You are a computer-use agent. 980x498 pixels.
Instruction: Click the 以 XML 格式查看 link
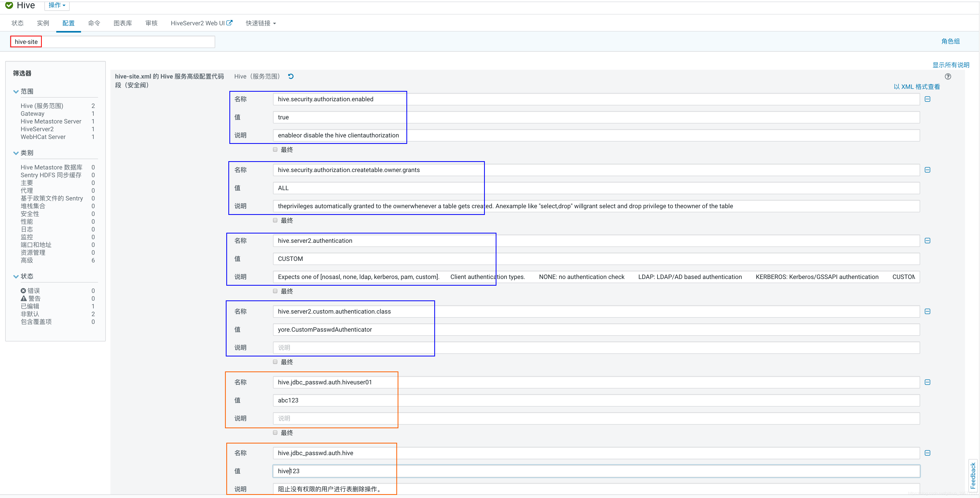[917, 87]
